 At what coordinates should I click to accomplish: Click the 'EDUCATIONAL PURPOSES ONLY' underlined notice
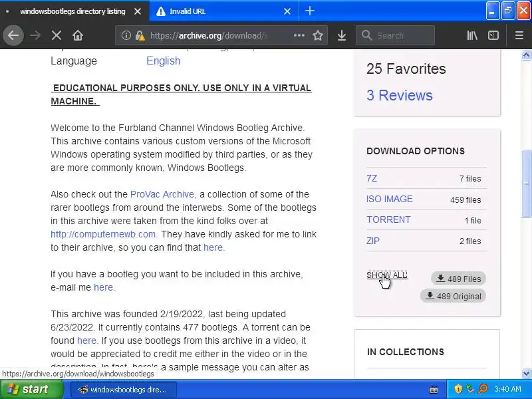pos(181,94)
